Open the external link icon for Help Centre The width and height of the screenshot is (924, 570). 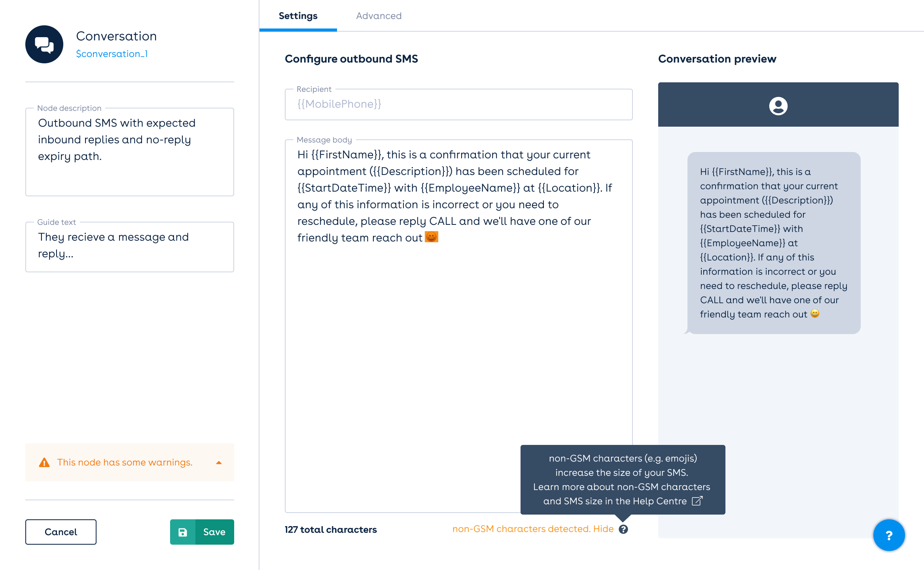697,501
